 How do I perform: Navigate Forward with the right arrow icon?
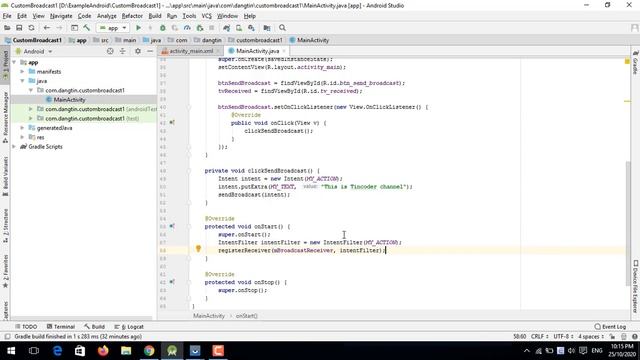[x=60, y=28]
